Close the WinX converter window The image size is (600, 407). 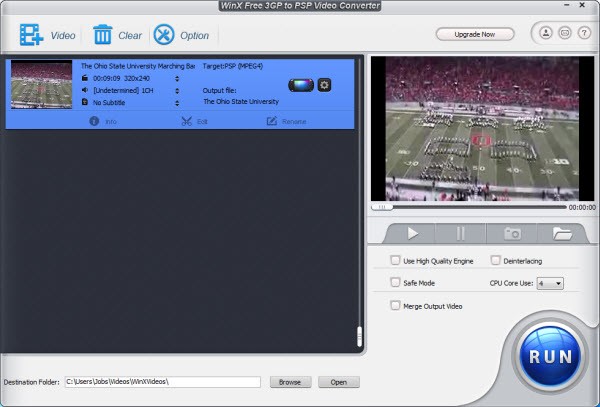click(582, 5)
